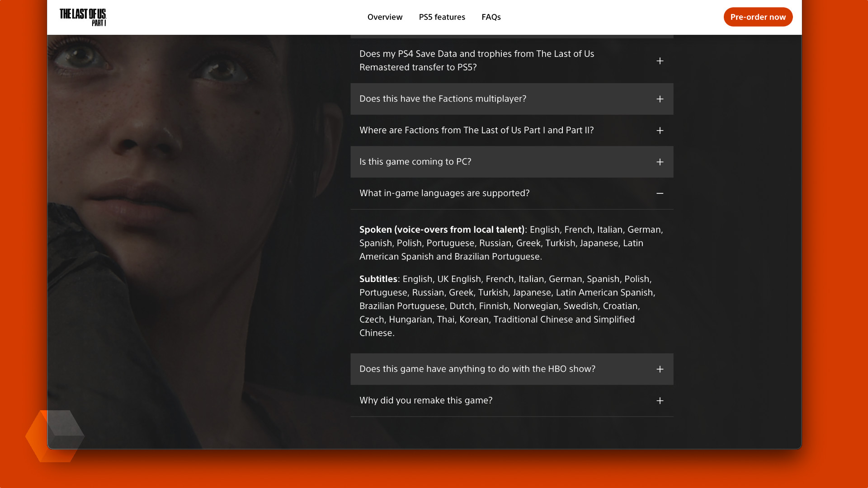
Task: Expand the Factions multiplayer question
Action: 512,99
